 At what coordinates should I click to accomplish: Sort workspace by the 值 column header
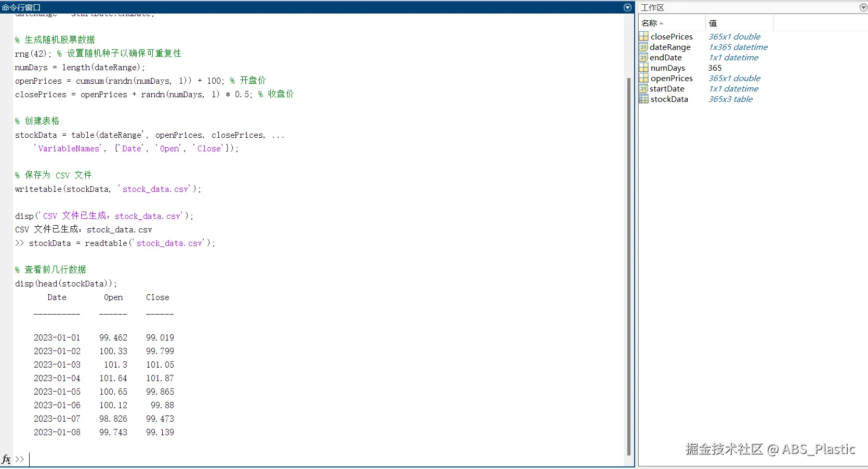[x=739, y=23]
